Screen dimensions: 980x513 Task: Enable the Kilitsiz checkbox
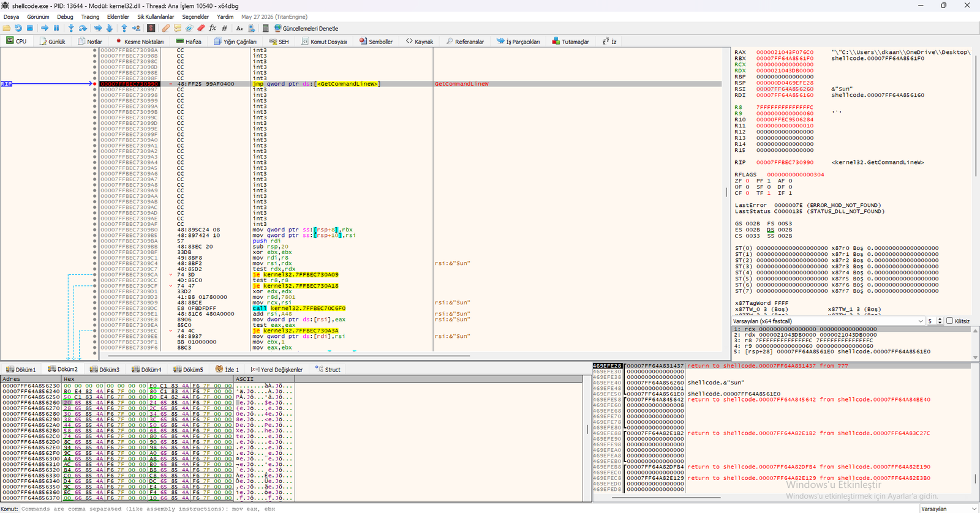point(950,321)
